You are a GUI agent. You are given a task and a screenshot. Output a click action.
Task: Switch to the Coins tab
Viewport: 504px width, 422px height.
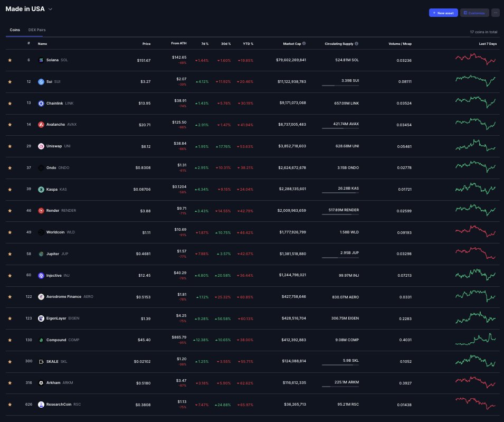tap(15, 30)
